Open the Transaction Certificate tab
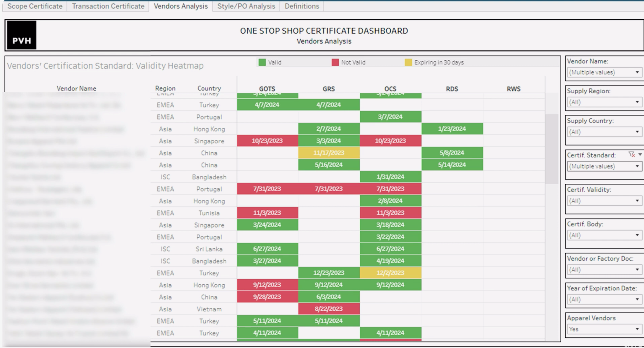 click(x=108, y=6)
